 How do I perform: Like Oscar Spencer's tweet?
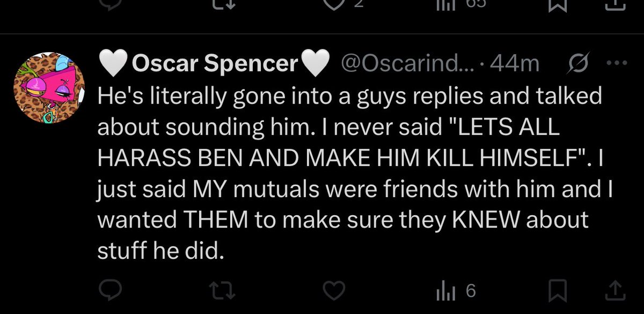(x=335, y=291)
